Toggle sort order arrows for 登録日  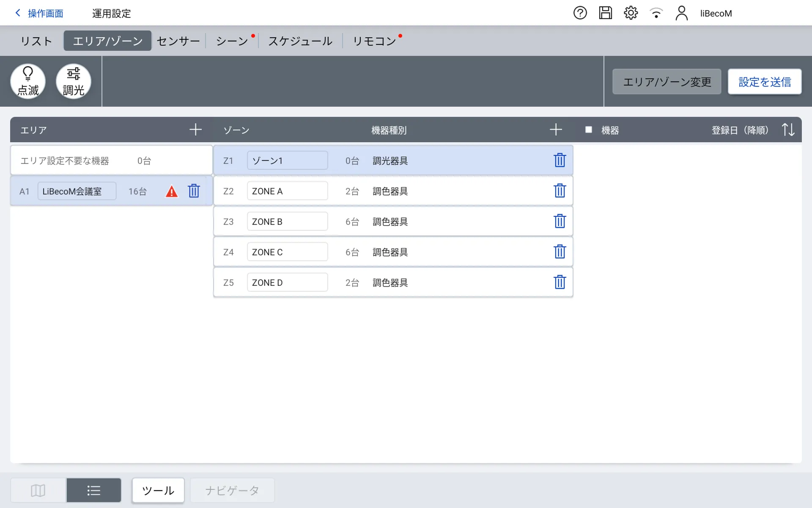788,130
